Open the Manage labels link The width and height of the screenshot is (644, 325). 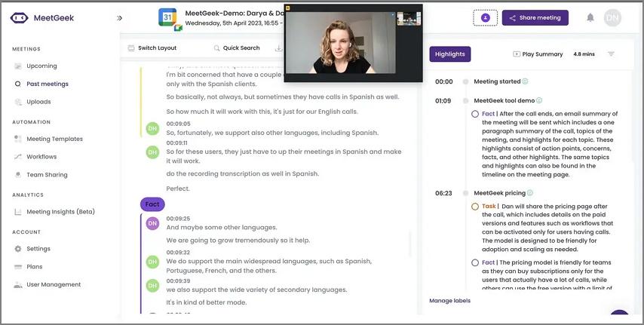(449, 301)
